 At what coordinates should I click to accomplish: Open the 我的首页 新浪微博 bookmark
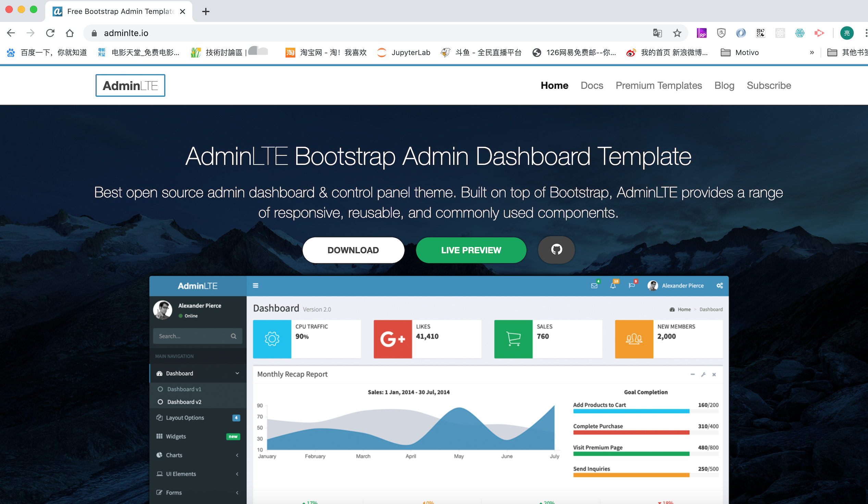click(667, 52)
